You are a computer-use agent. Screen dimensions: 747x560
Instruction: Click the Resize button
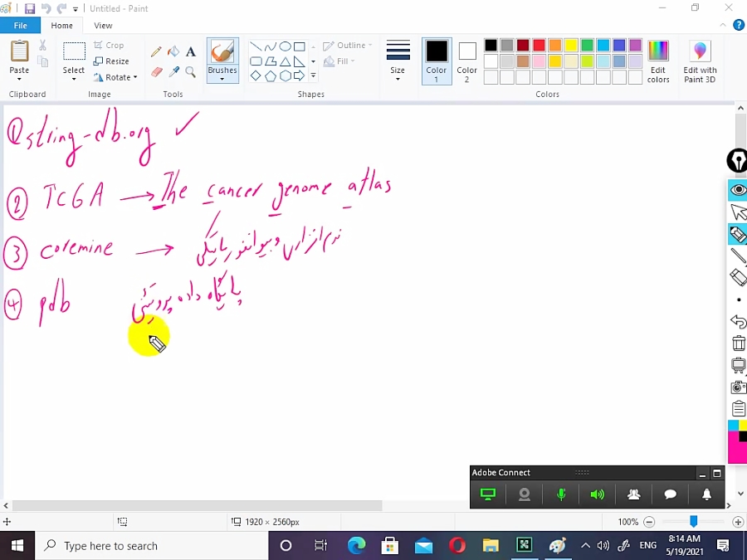(112, 61)
